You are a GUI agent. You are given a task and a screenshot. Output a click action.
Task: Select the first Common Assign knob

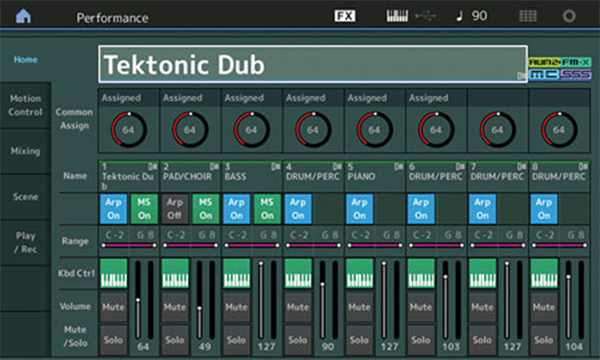point(129,130)
